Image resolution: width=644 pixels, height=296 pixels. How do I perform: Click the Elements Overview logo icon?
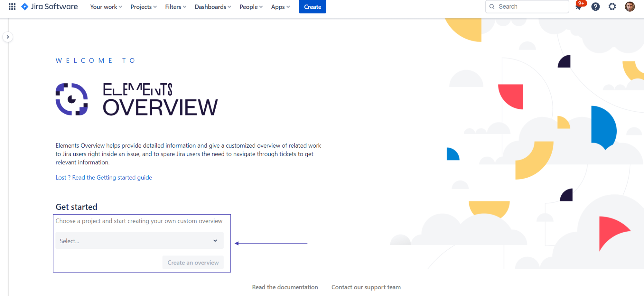[72, 99]
